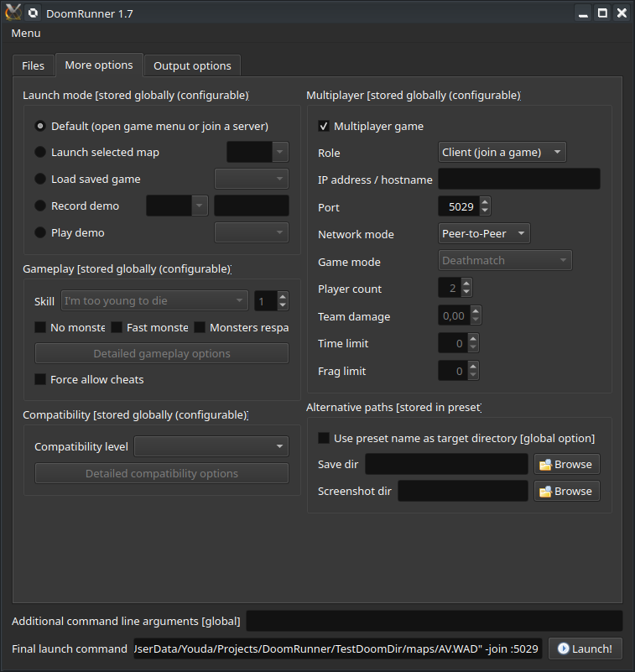Select the Launch selected map mode
Viewport: 635px width, 672px height.
click(x=40, y=152)
